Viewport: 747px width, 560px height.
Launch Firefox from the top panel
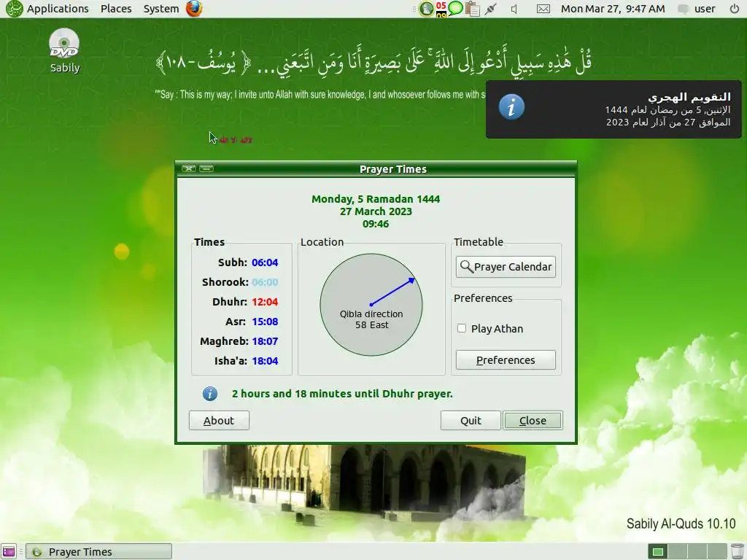coord(194,9)
